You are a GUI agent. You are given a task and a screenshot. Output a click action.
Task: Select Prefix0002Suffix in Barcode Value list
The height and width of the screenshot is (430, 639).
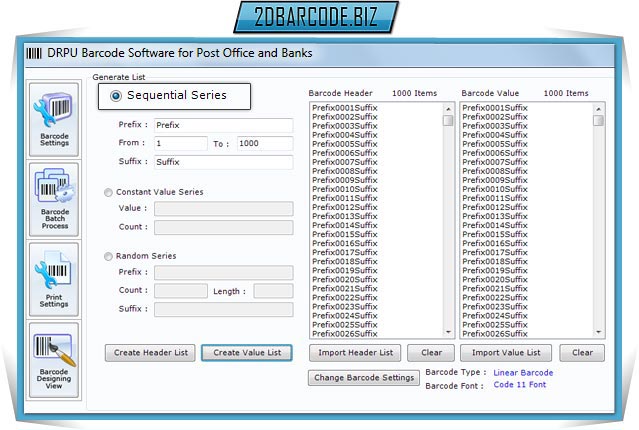495,117
